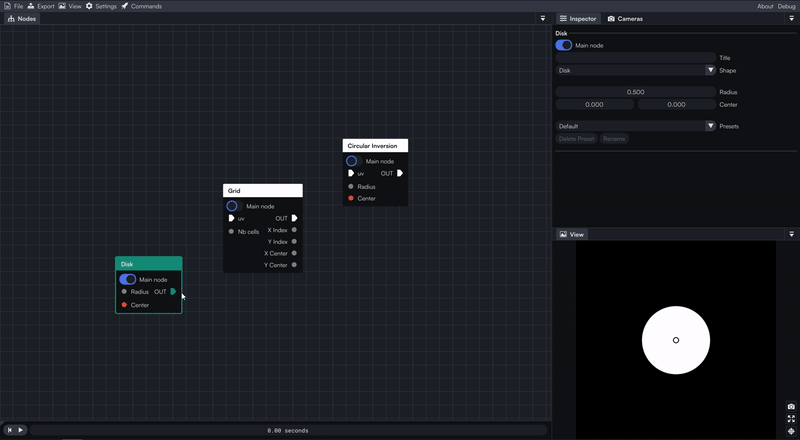Enable Main node on the Grid node
This screenshot has height=440, width=800.
coord(234,206)
